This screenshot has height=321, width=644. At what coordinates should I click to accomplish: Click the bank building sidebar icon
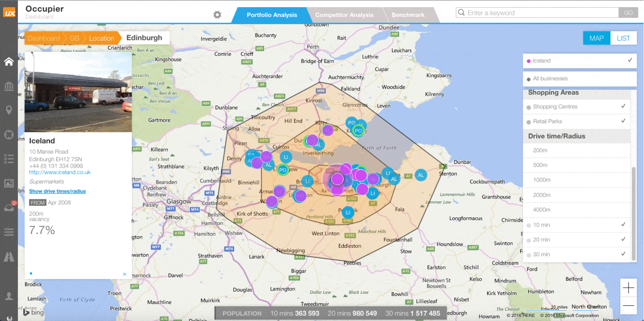(x=9, y=86)
